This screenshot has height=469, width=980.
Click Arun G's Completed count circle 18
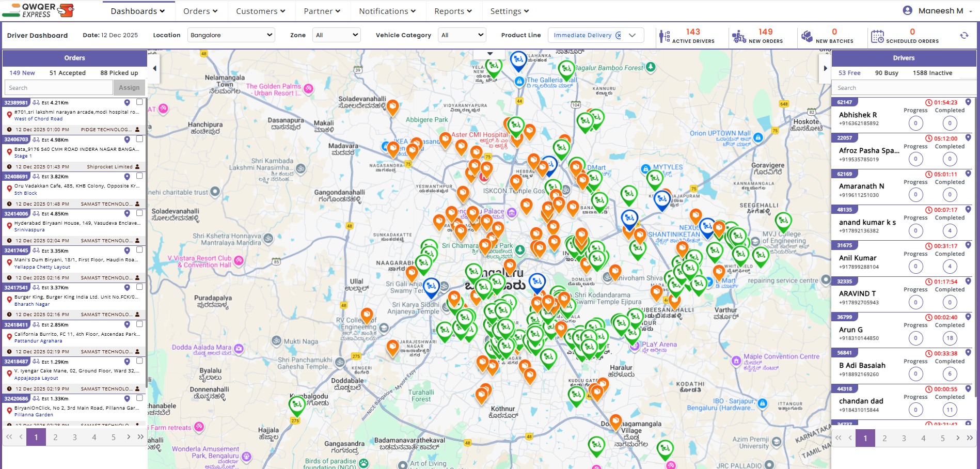(x=950, y=338)
